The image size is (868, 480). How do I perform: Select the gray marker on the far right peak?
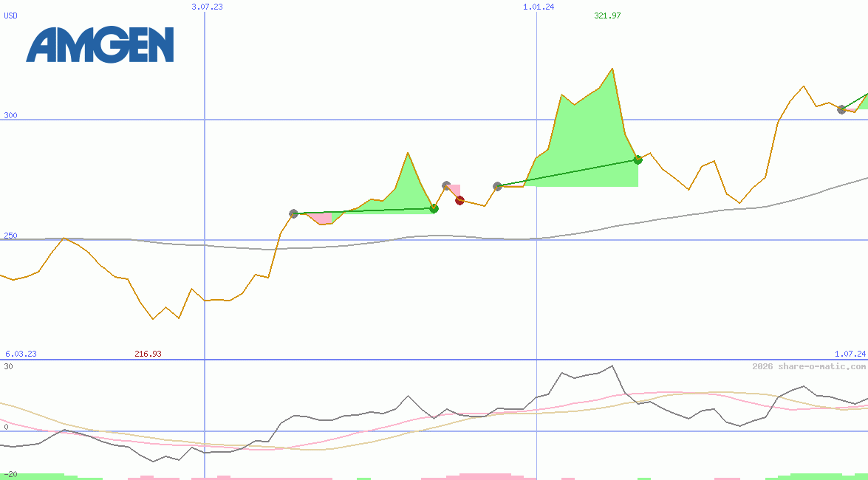pyautogui.click(x=841, y=111)
